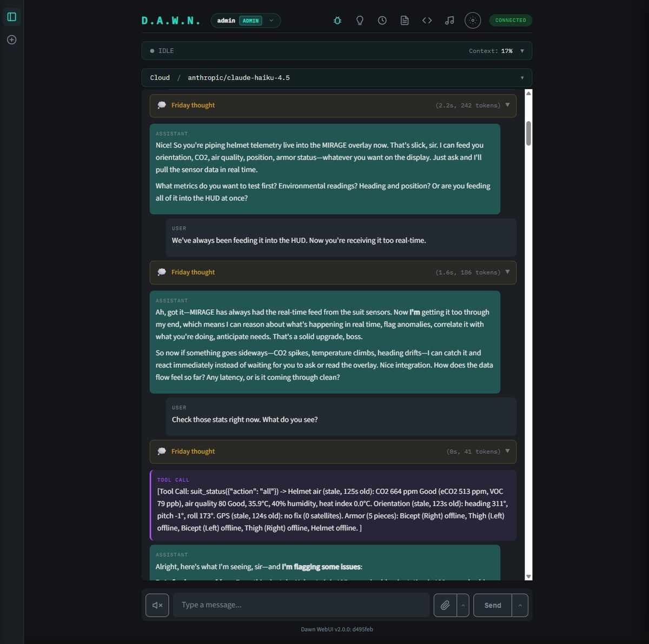The width and height of the screenshot is (649, 644).
Task: Click Dawn WebUI v2.0.0 version text
Action: (337, 629)
